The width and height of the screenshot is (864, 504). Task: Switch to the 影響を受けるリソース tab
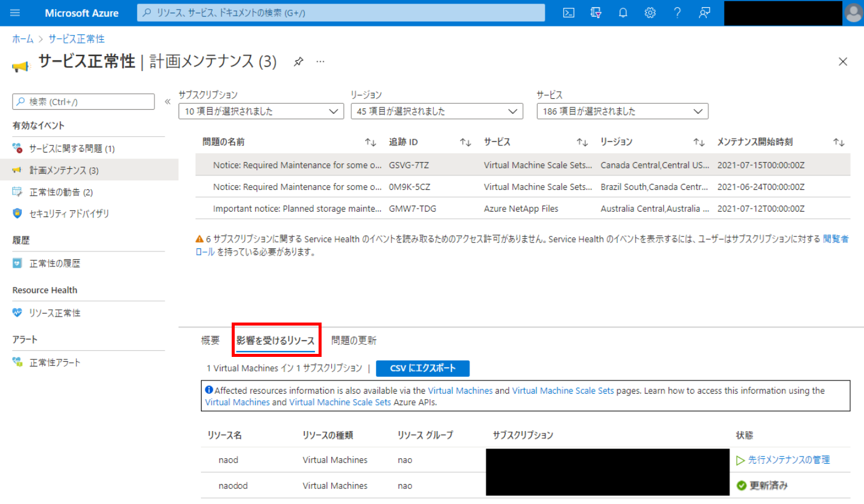276,341
